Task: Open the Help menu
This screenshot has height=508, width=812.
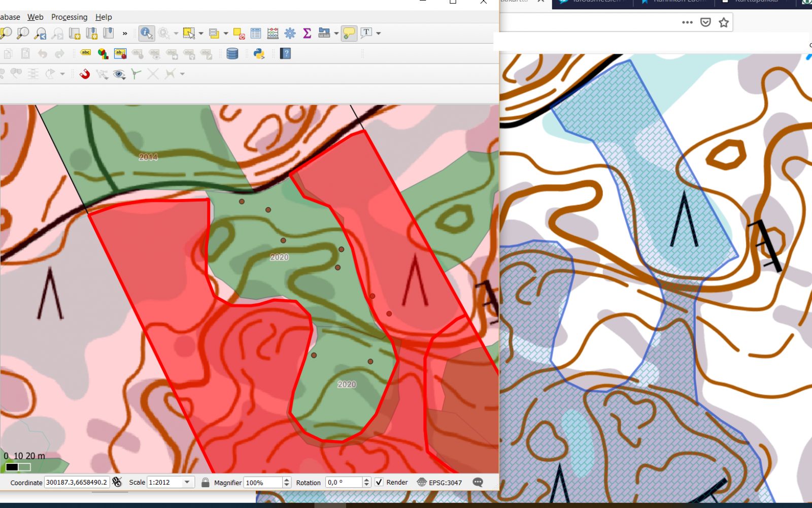Action: pyautogui.click(x=104, y=17)
